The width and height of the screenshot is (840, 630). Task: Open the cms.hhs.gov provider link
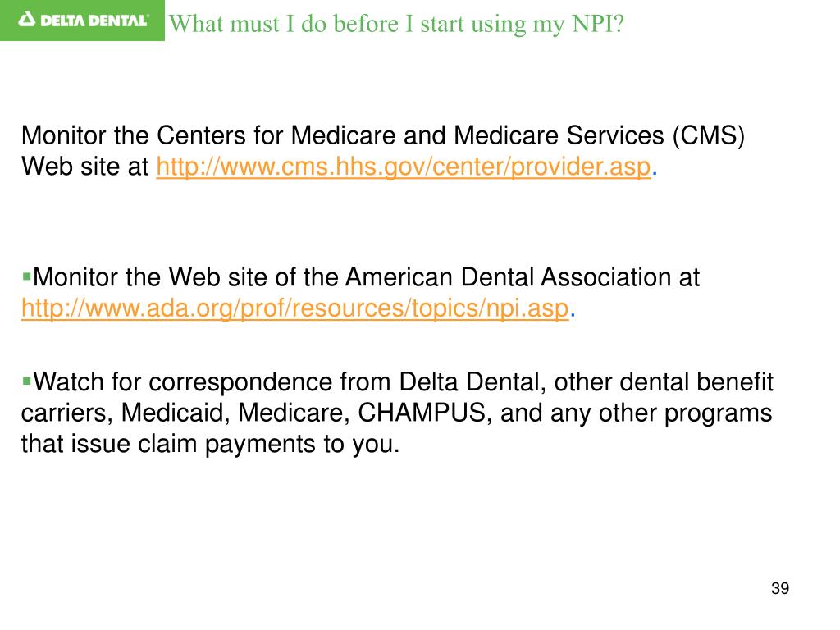click(x=404, y=167)
